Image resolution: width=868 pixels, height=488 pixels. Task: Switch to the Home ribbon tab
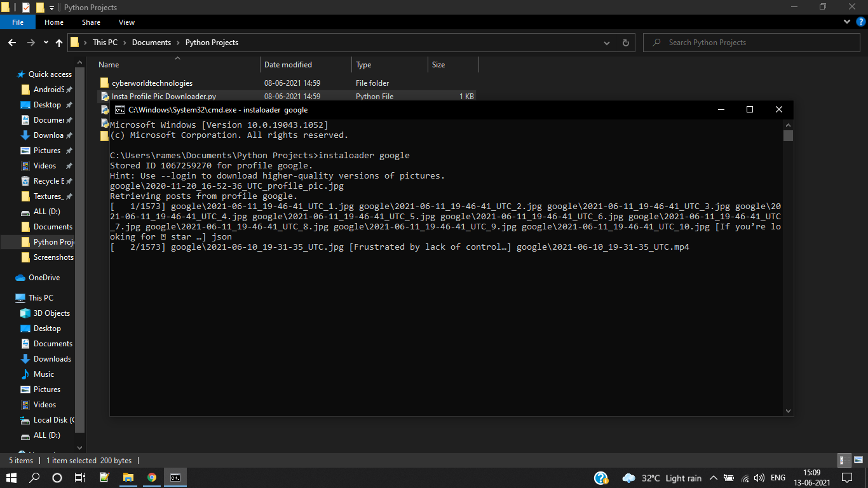point(54,22)
